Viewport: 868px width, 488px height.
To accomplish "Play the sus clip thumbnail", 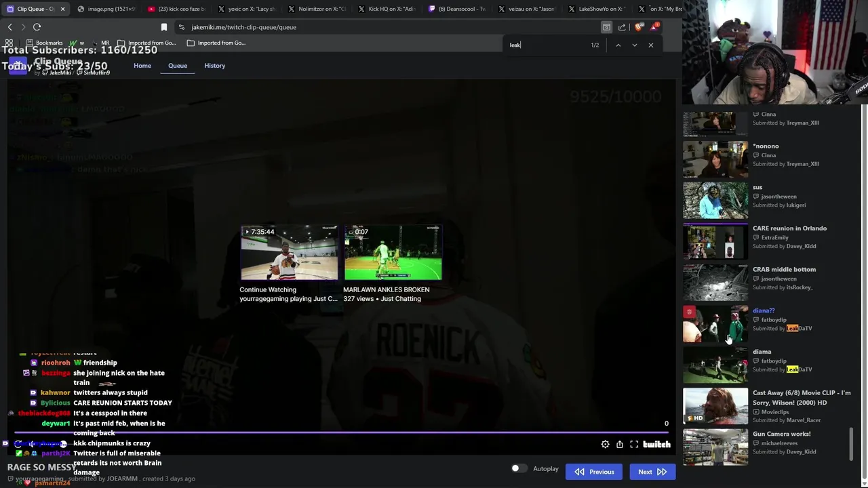I will click(715, 201).
